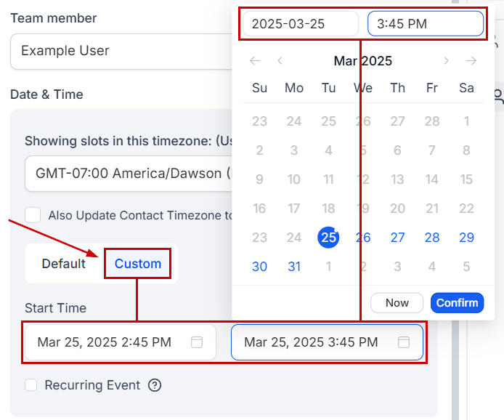Switch to the Default tab
504x420 pixels.
coord(64,264)
